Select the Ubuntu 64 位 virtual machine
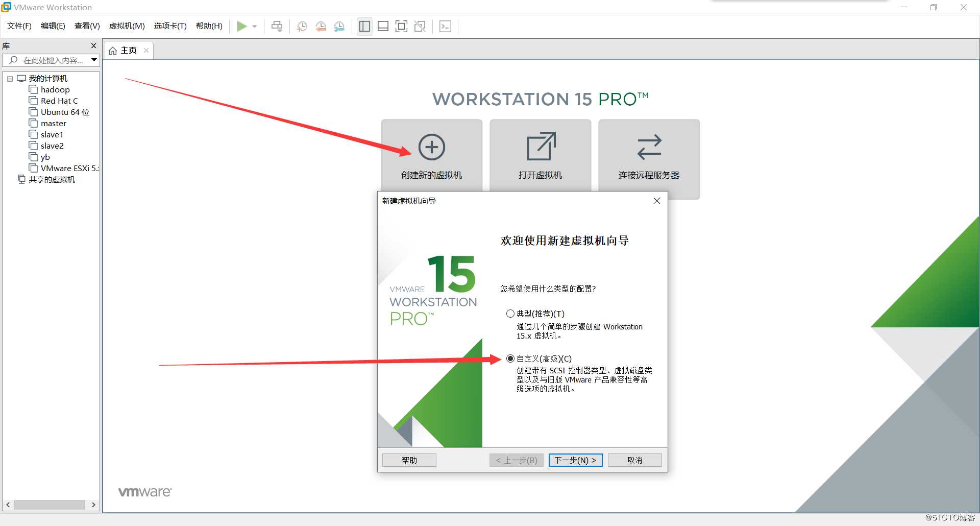 click(x=65, y=112)
